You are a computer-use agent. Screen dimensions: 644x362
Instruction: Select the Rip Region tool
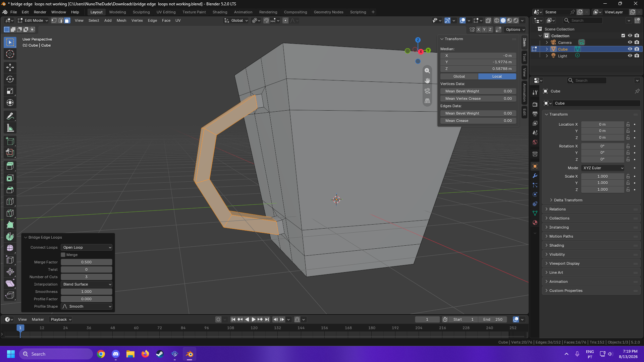click(x=10, y=295)
